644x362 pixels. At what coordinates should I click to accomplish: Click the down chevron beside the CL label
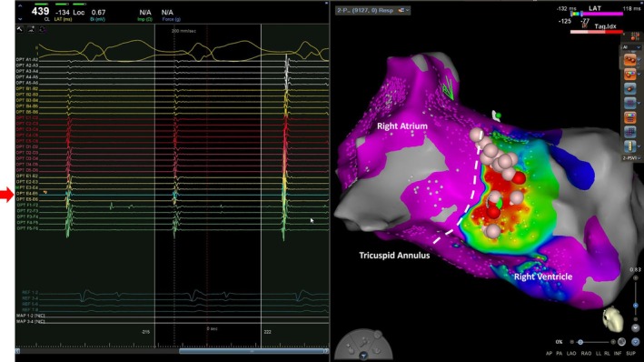(x=20, y=19)
